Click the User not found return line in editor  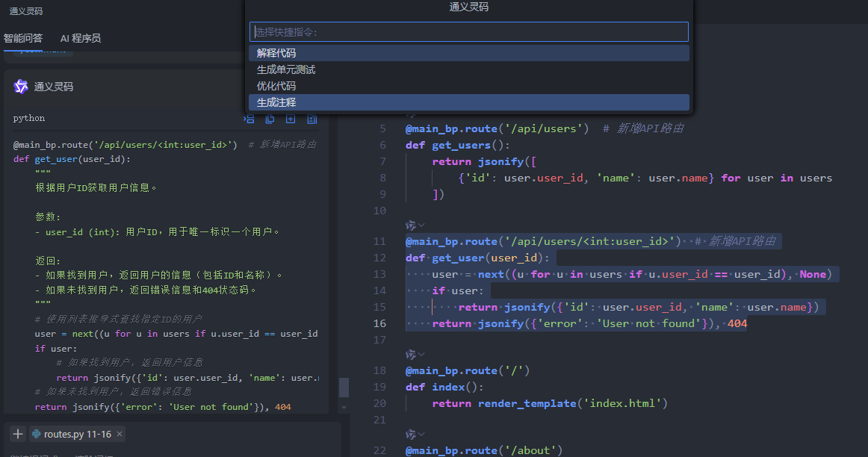click(589, 323)
